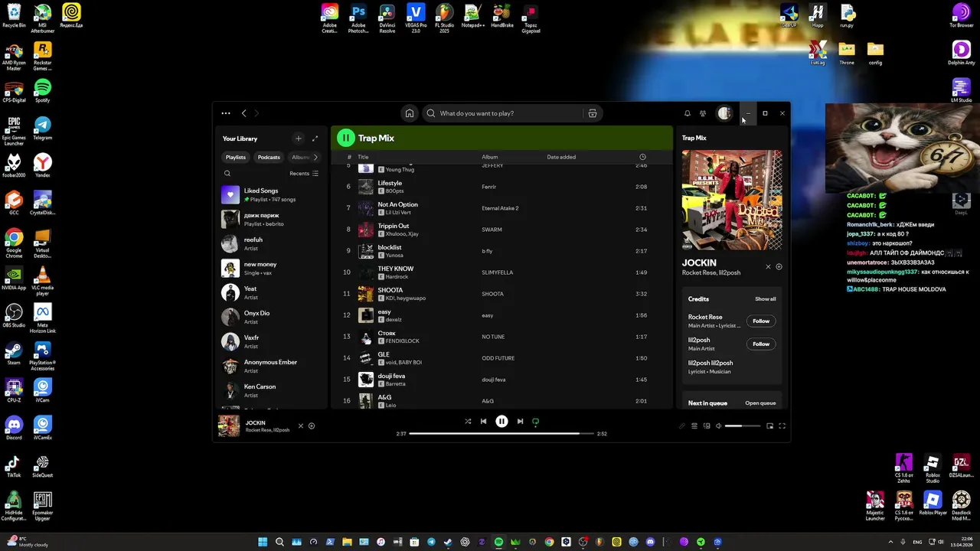Open Connect to a device
The image size is (980, 551).
coord(707,425)
